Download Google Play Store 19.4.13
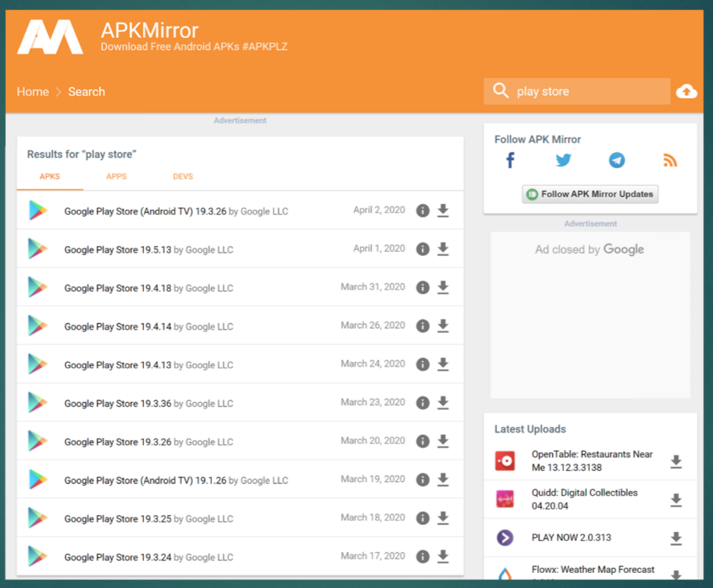The image size is (713, 588). pos(443,364)
